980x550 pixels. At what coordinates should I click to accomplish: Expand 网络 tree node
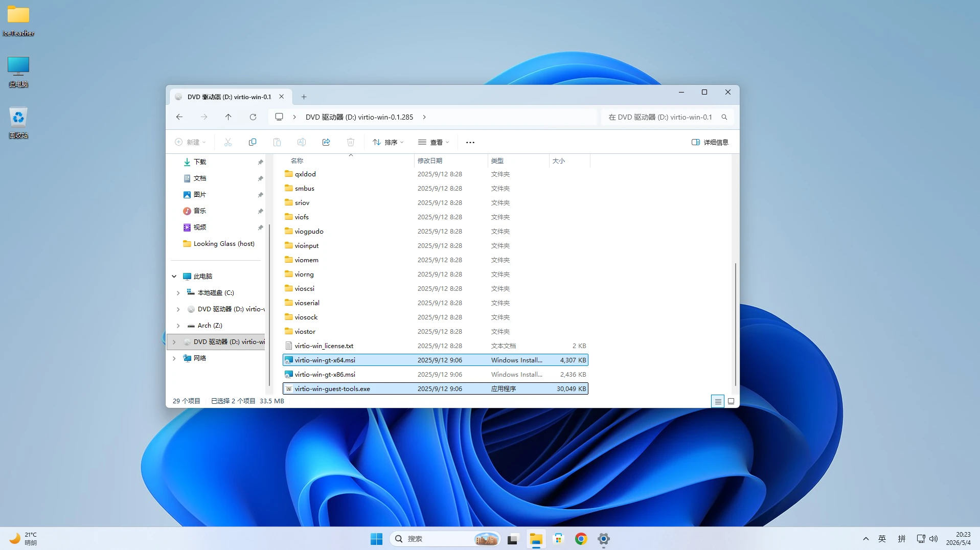pos(174,358)
